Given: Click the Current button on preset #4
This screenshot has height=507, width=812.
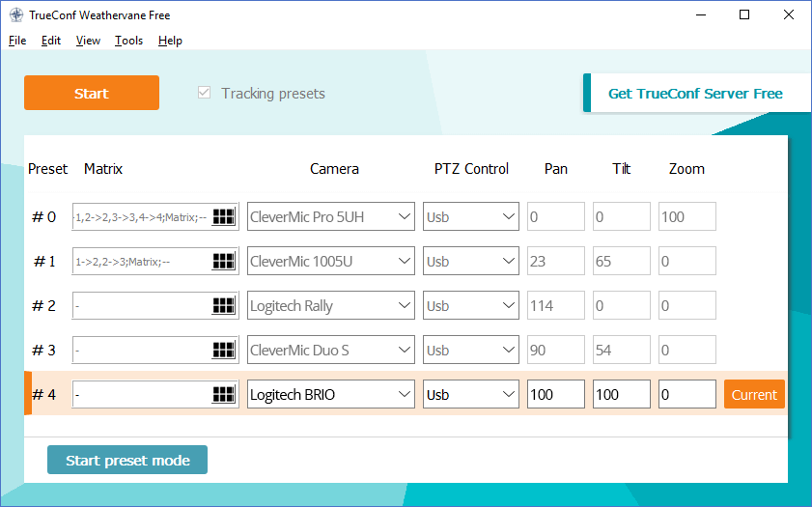Looking at the screenshot, I should (x=754, y=395).
